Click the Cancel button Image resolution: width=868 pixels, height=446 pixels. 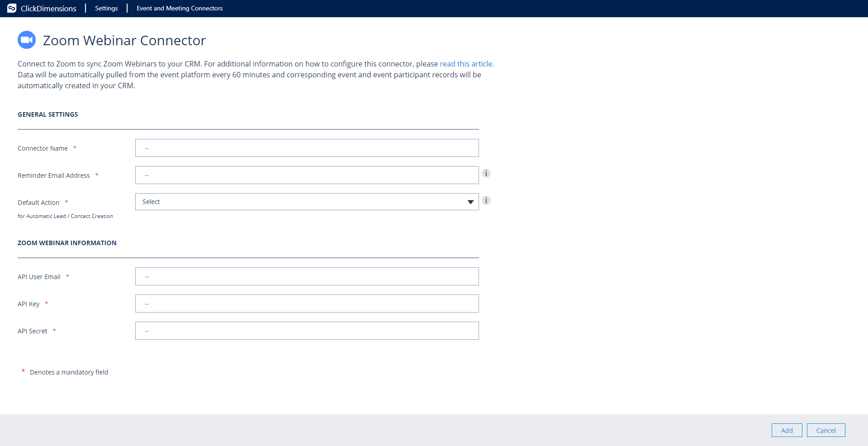coord(826,430)
